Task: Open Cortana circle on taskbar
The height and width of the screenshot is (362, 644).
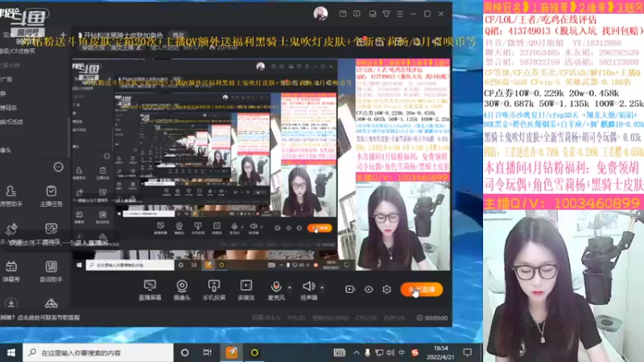Action: (185, 352)
